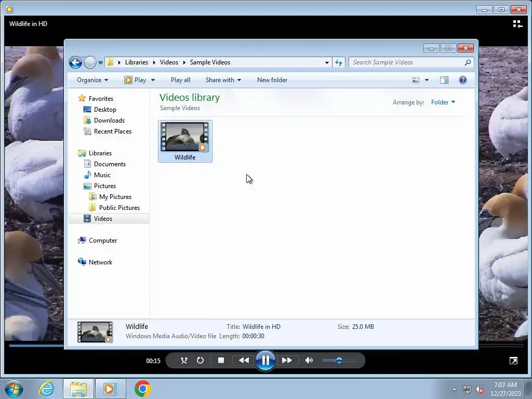This screenshot has width=532, height=399.
Task: Adjust the volume slider in media player
Action: 339,361
